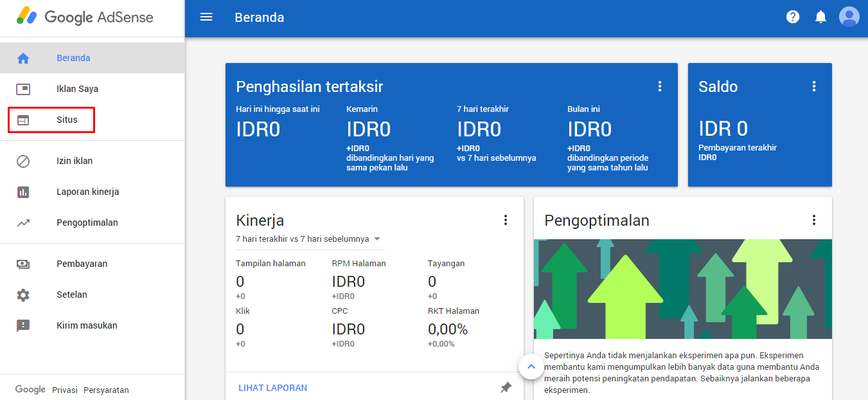Click the CPC metric label
The image size is (868, 400).
point(340,311)
